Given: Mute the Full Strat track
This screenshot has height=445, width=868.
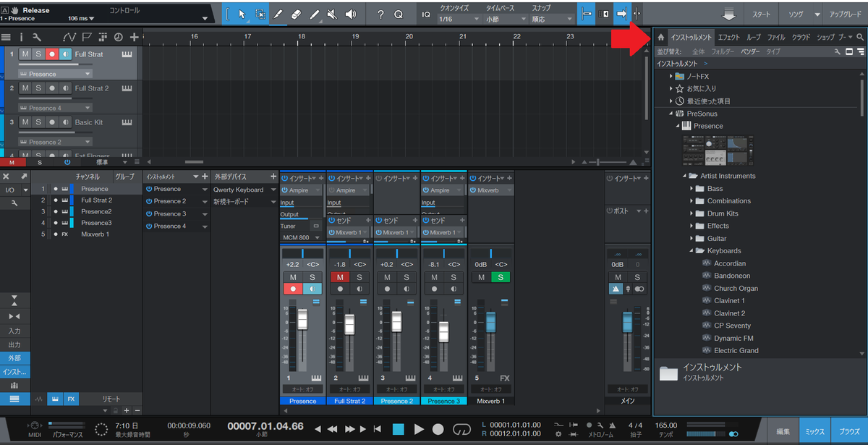Looking at the screenshot, I should coord(25,54).
